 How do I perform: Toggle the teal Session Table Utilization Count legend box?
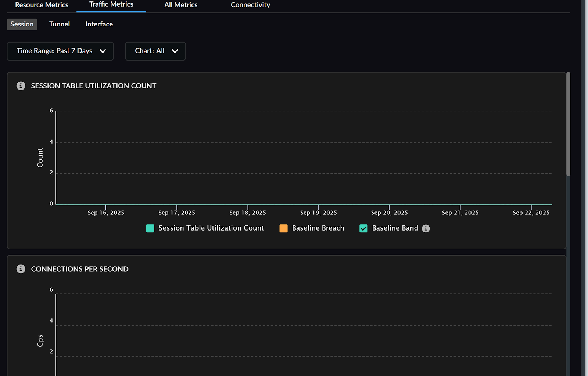click(150, 228)
